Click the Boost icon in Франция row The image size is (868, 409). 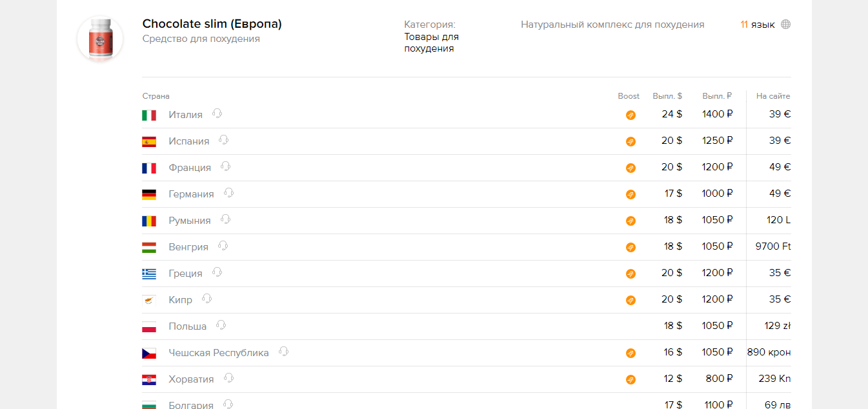pos(631,168)
